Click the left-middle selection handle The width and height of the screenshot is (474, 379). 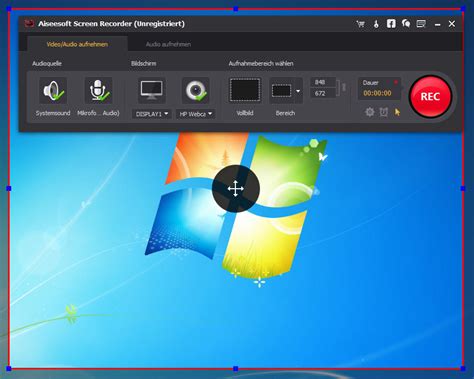point(9,189)
